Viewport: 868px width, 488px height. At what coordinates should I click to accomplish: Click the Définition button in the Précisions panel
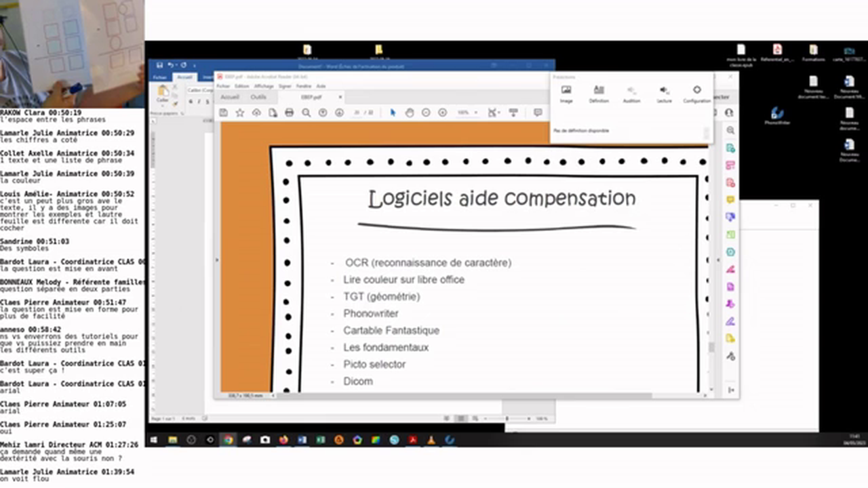tap(599, 91)
